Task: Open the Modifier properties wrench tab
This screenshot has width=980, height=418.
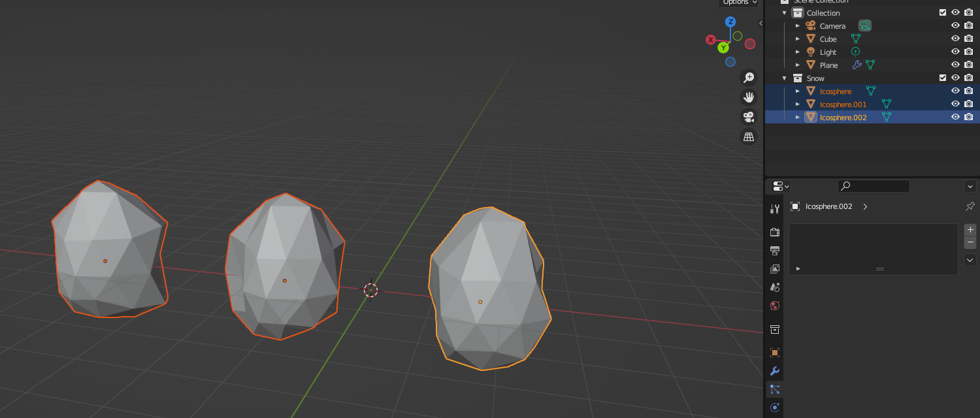Action: pyautogui.click(x=775, y=371)
